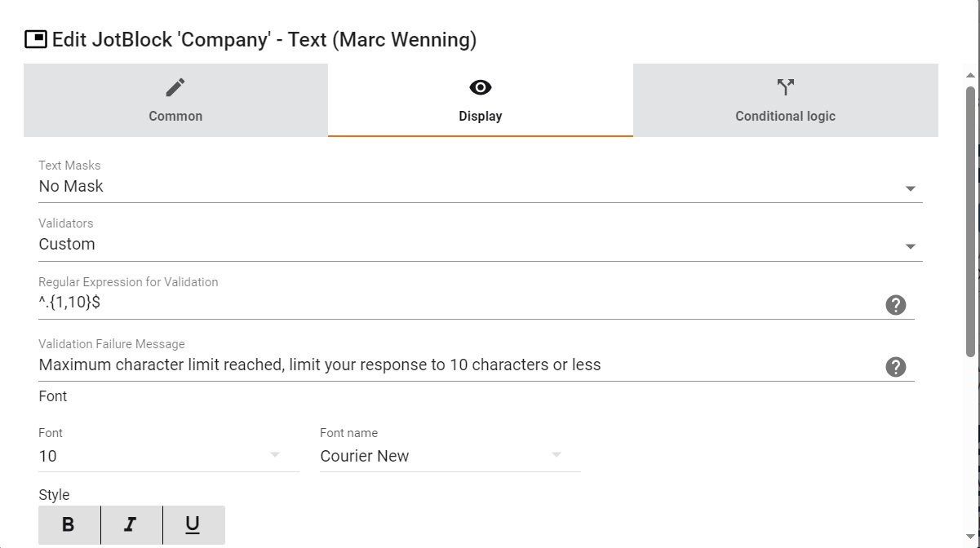Click the dialog's vertical scrollbar thumb

pos(971,220)
